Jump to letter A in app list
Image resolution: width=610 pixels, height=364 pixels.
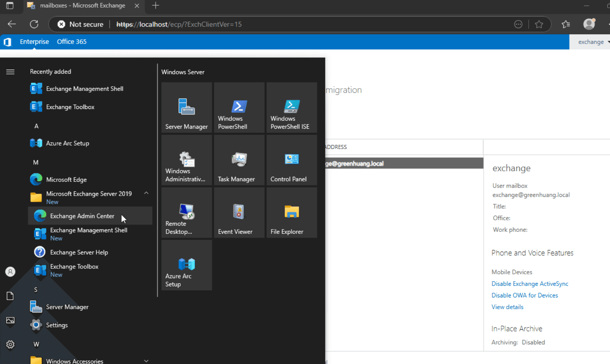36,126
